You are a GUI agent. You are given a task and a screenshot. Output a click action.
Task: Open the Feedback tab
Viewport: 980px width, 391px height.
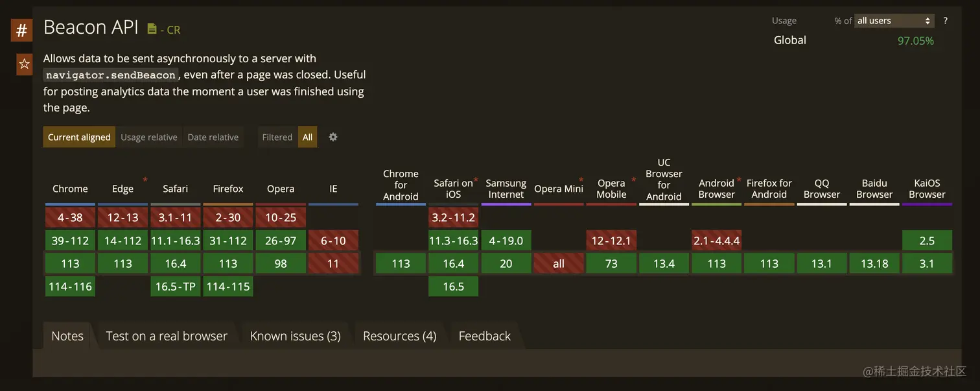[x=485, y=336]
